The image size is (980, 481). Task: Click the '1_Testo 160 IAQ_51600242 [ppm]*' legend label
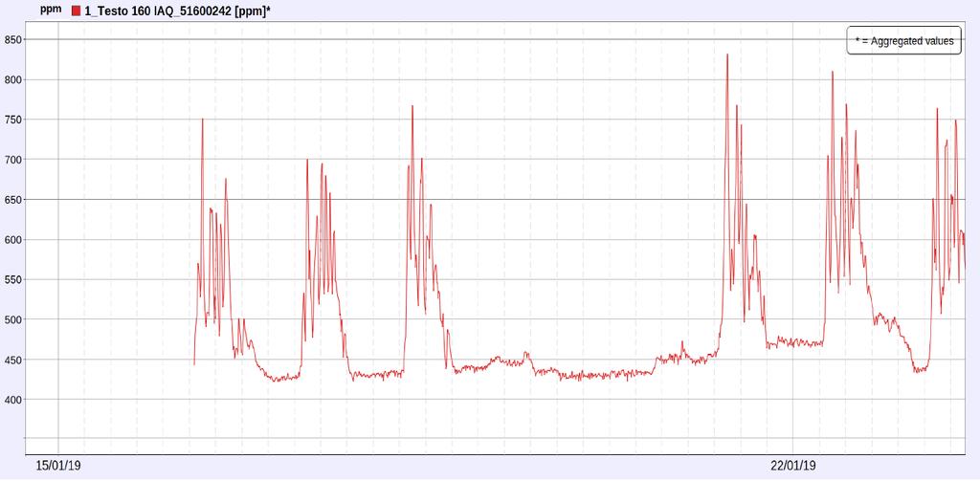pyautogui.click(x=177, y=11)
